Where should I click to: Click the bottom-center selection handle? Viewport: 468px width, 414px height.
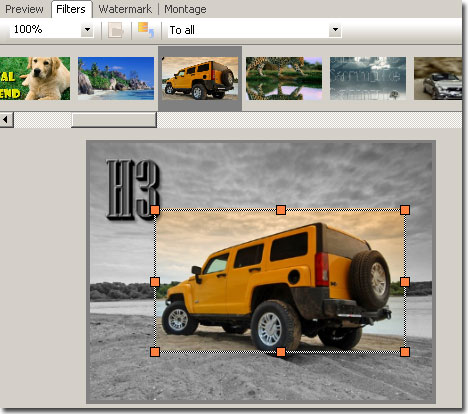281,352
